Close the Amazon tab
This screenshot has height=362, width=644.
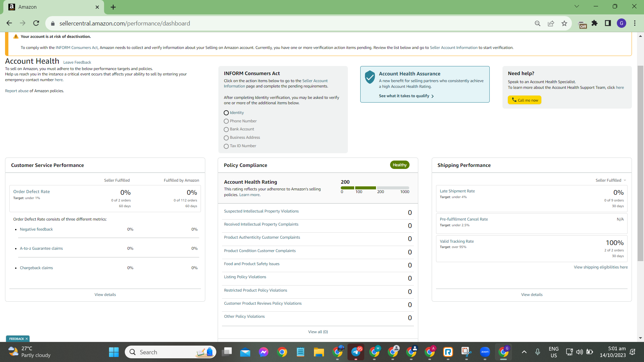97,7
